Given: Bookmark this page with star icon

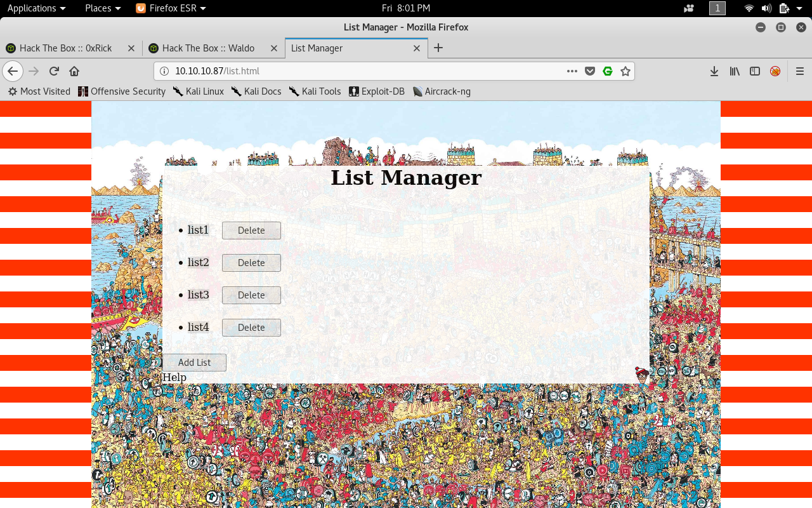Looking at the screenshot, I should [625, 71].
